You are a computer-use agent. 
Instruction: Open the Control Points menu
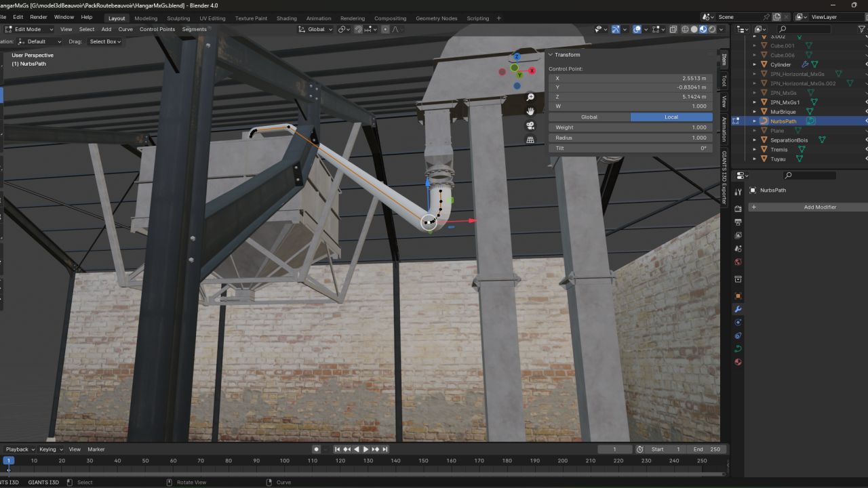tap(157, 29)
